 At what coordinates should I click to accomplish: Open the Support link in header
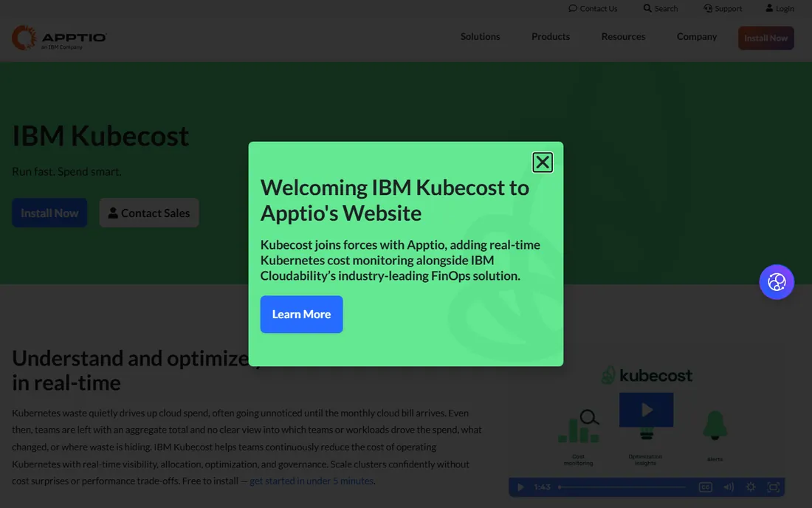coord(723,8)
